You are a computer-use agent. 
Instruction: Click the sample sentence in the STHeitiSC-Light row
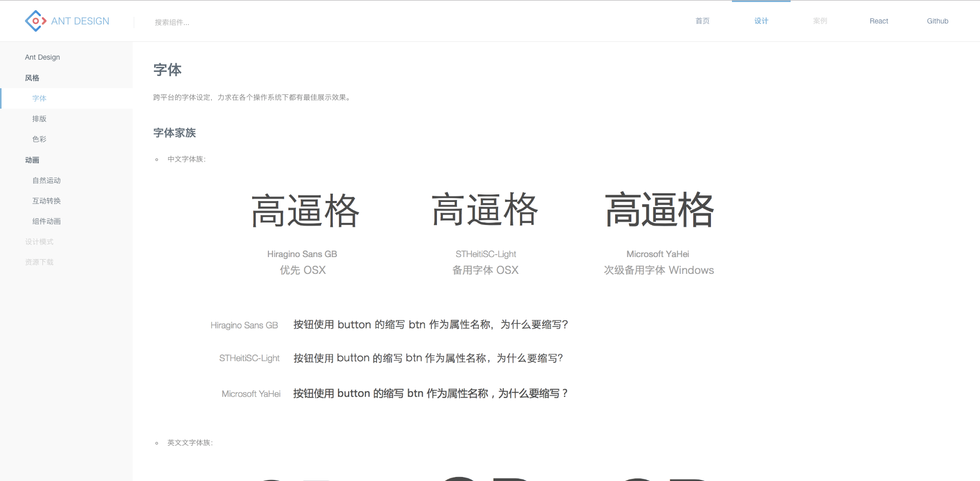tap(428, 358)
